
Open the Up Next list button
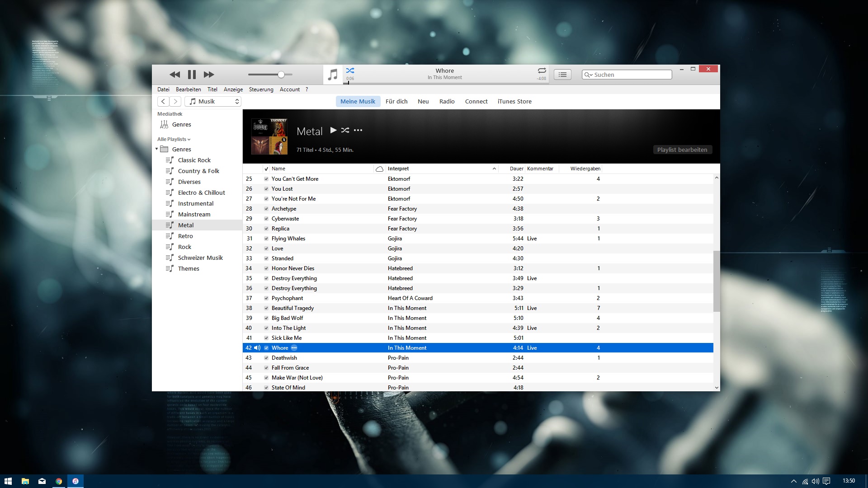click(562, 75)
